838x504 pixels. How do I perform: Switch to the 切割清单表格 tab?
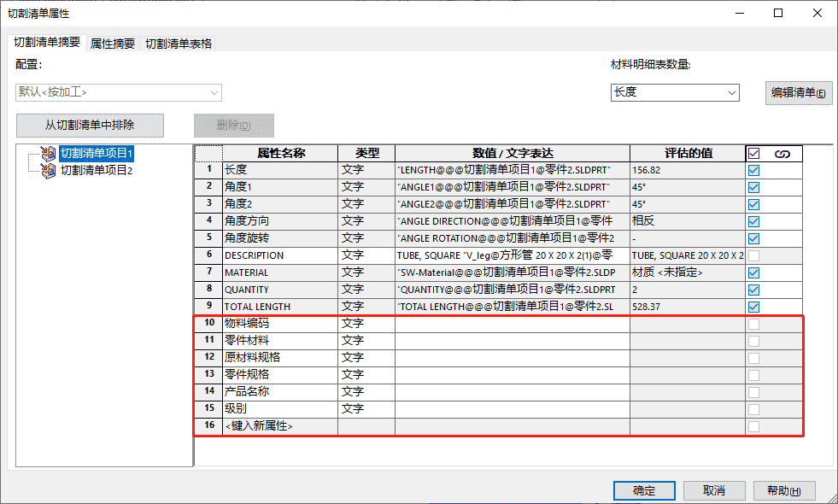(x=179, y=44)
